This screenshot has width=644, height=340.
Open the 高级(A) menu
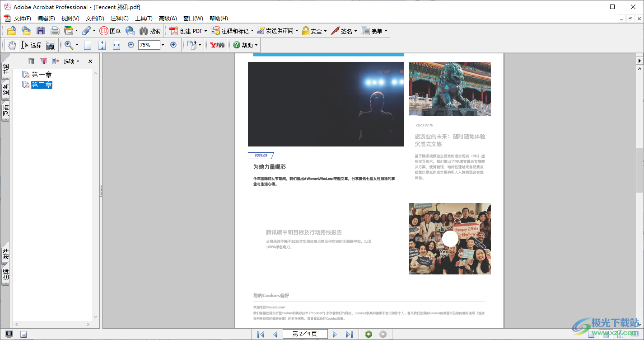[x=168, y=19]
